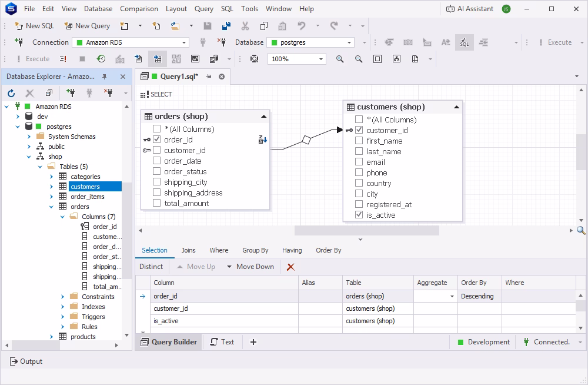The height and width of the screenshot is (385, 588).
Task: Click the Fit diagram to window icon
Action: pos(377,59)
